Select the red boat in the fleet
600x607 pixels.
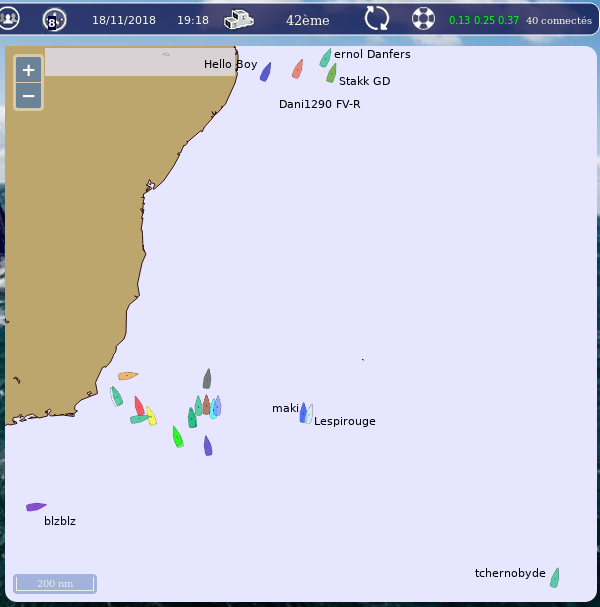(x=139, y=406)
